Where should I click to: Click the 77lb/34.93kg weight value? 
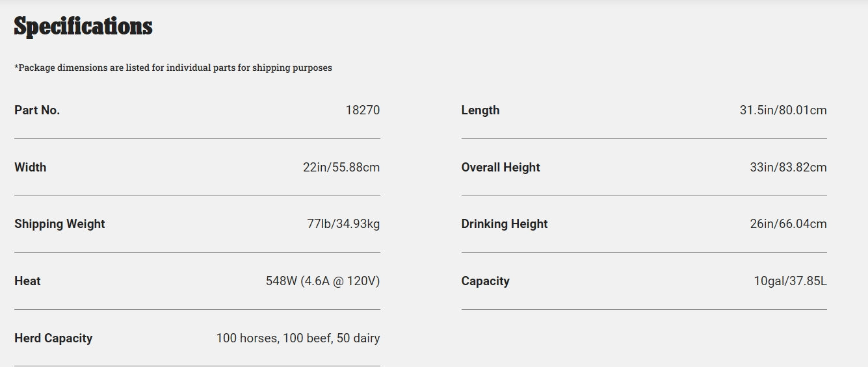[x=343, y=224]
